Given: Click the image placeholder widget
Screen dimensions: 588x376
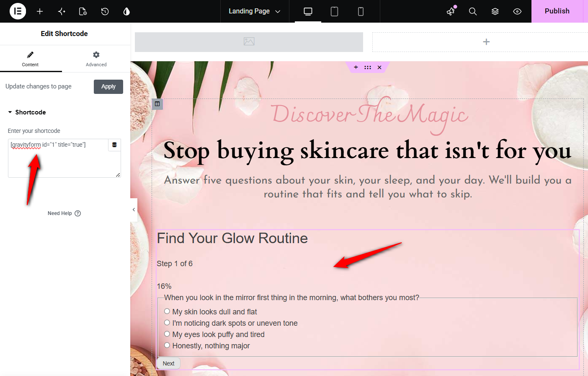Looking at the screenshot, I should tap(249, 42).
